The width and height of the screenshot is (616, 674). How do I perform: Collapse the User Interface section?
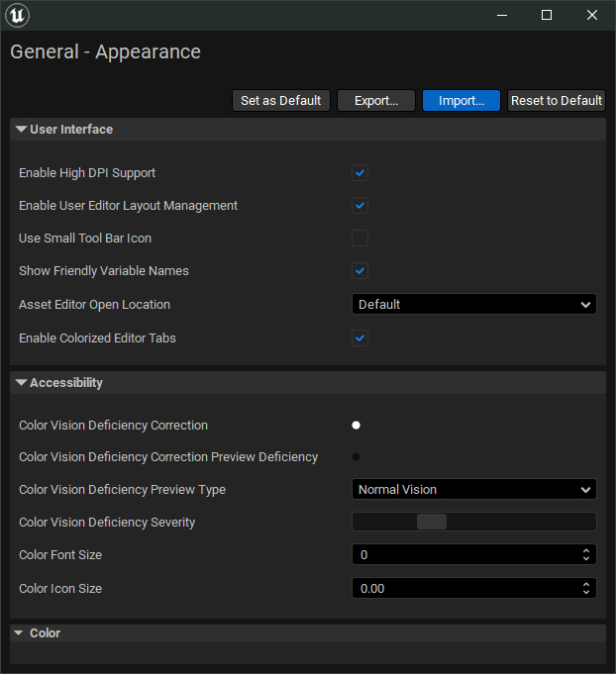(x=21, y=130)
